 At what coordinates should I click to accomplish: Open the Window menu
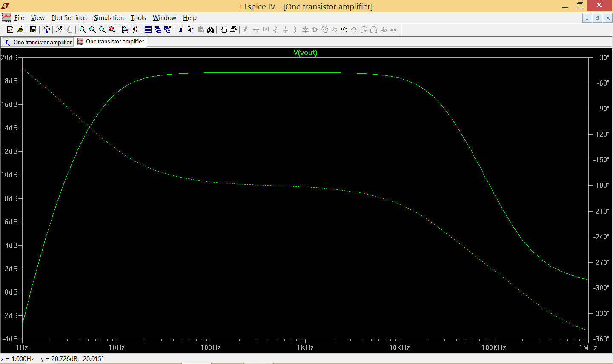point(164,18)
